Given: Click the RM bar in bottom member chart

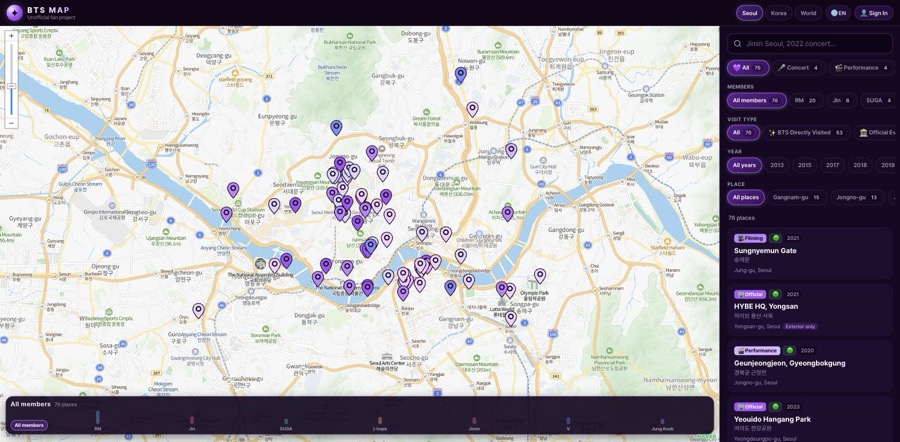Looking at the screenshot, I should 98,417.
